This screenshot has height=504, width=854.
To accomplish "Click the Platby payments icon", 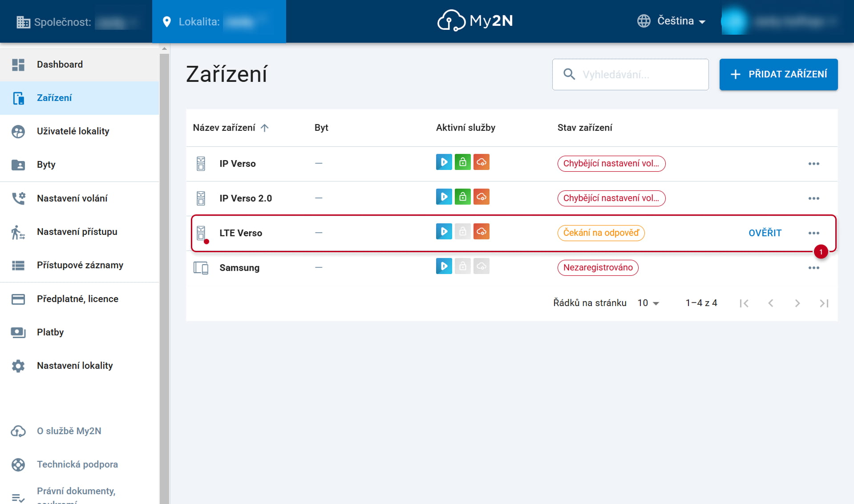I will [x=18, y=332].
